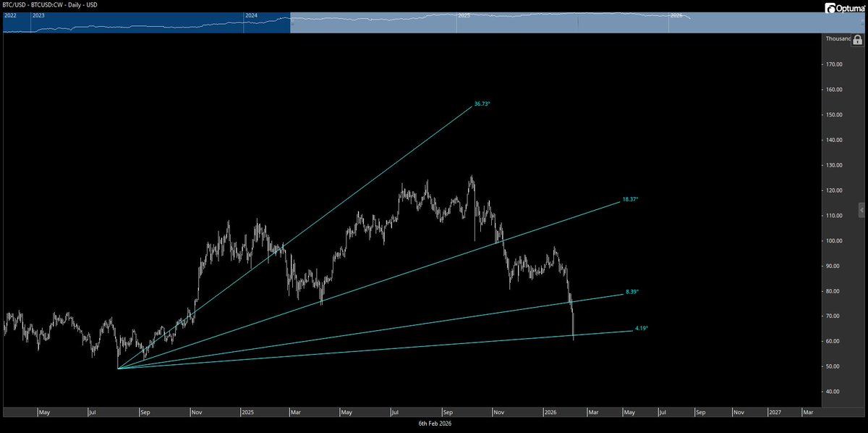Click the Jul label after May 2026
The image size is (868, 433).
tap(662, 412)
